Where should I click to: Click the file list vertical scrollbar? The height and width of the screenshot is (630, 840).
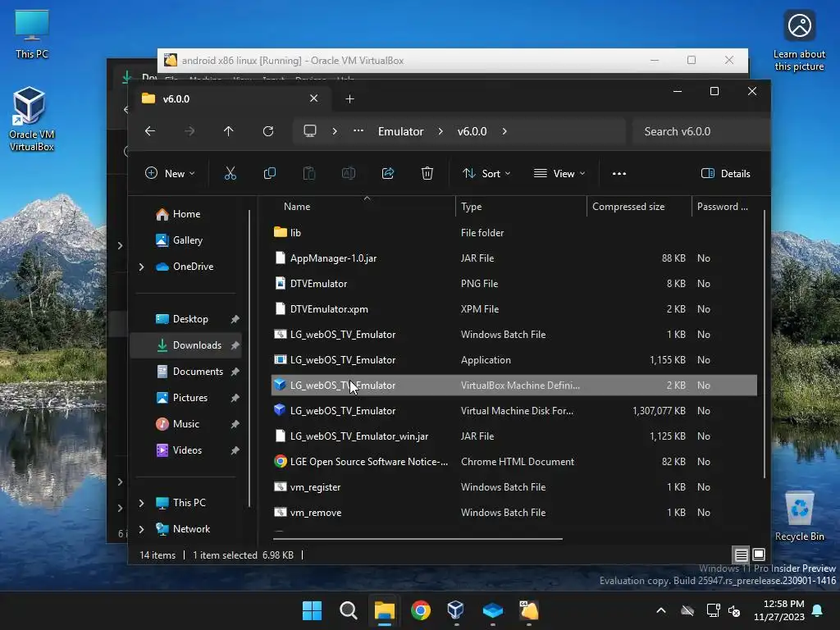click(765, 343)
